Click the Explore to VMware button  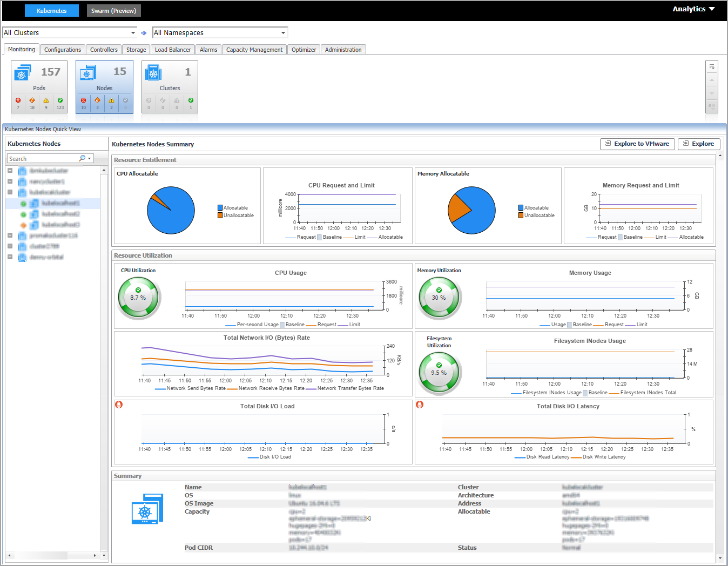tap(637, 144)
